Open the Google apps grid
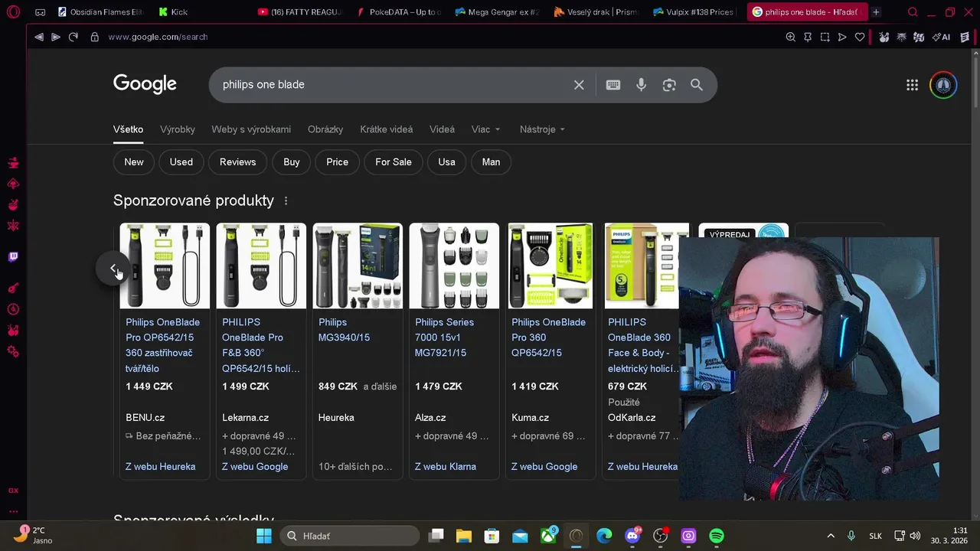This screenshot has width=980, height=551. 912,85
